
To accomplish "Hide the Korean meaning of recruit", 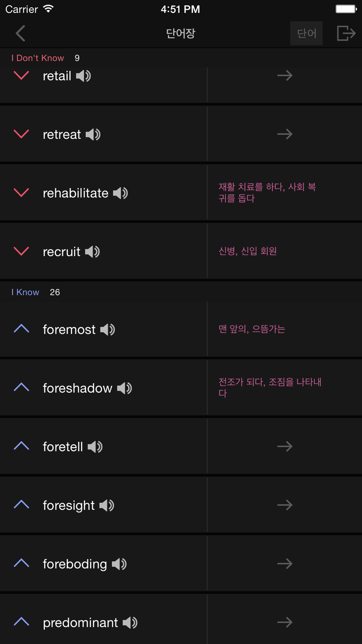I will pyautogui.click(x=248, y=251).
